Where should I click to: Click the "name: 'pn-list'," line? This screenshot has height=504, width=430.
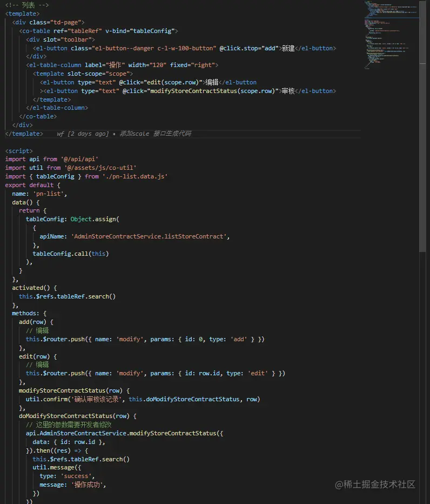click(39, 194)
